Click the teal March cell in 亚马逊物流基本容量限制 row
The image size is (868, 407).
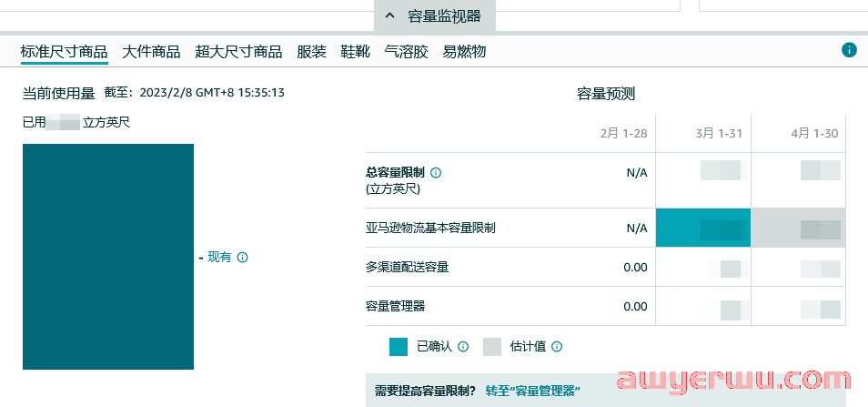[x=702, y=228]
